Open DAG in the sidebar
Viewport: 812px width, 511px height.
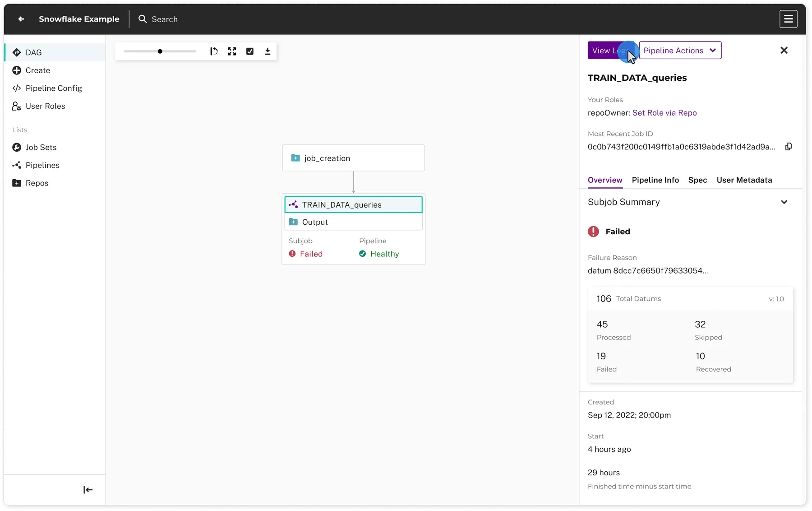[x=55, y=52]
